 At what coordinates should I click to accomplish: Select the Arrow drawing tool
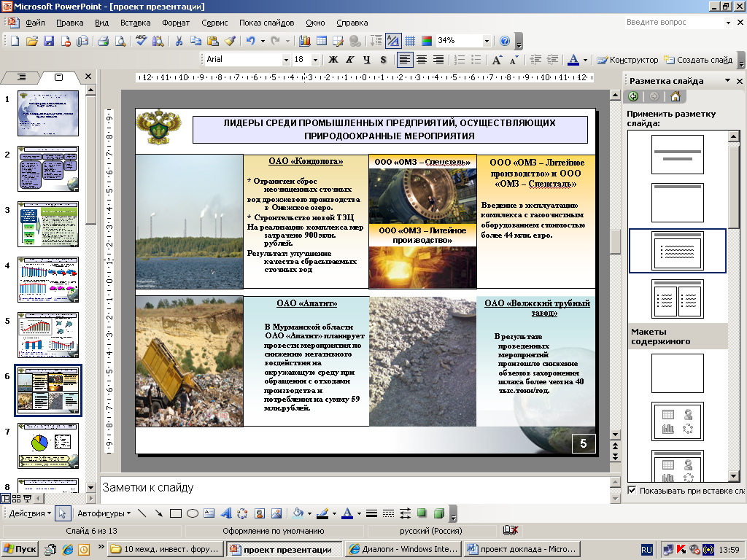pyautogui.click(x=158, y=513)
